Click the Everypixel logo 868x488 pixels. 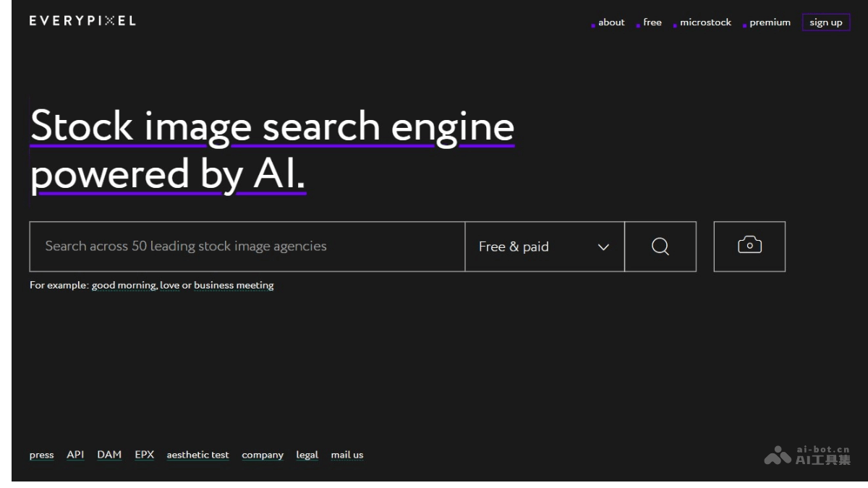pyautogui.click(x=82, y=21)
